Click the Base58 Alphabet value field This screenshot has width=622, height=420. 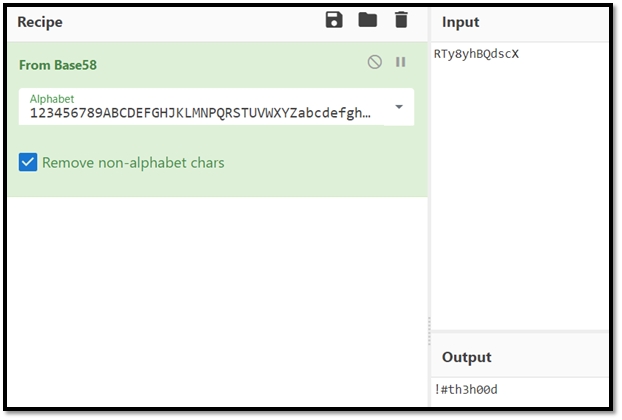200,113
